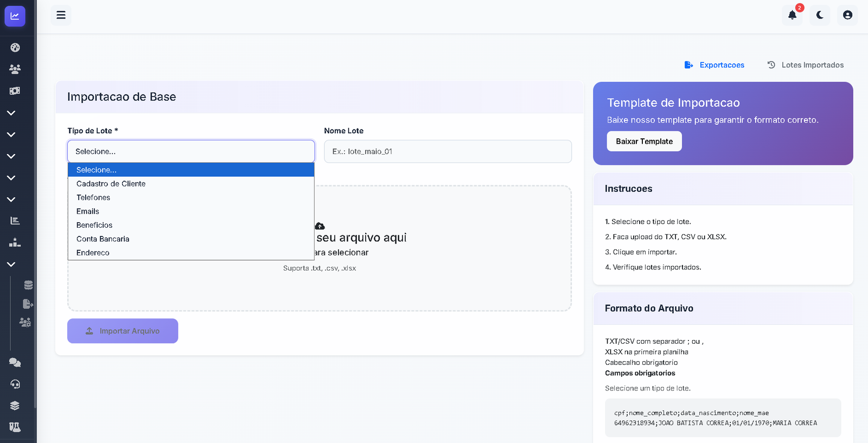Click the 'Formato do Arquivo' card header
The image size is (868, 443).
723,309
